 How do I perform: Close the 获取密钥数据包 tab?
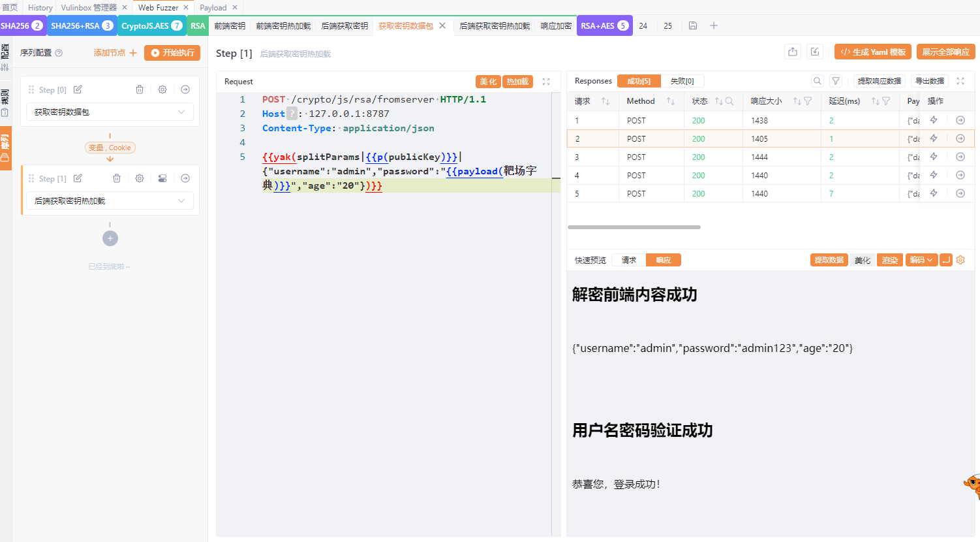pyautogui.click(x=442, y=25)
